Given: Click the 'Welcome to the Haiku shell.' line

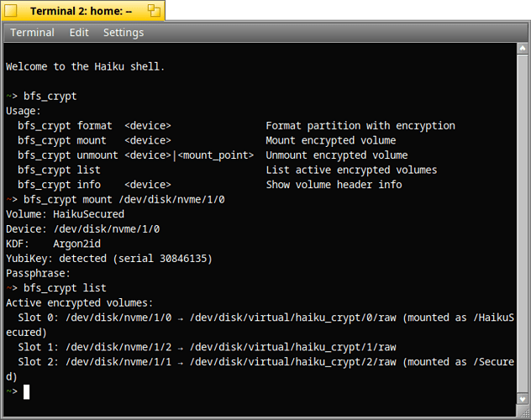Looking at the screenshot, I should click(x=85, y=66).
